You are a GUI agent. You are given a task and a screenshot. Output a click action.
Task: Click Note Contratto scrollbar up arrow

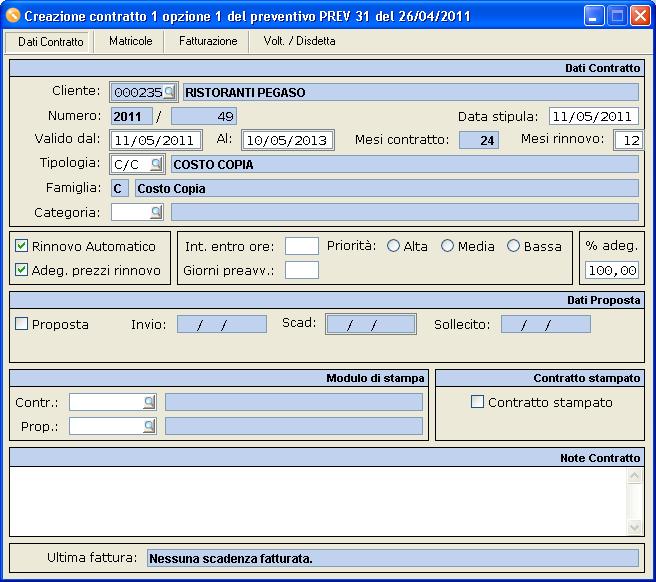[x=634, y=476]
